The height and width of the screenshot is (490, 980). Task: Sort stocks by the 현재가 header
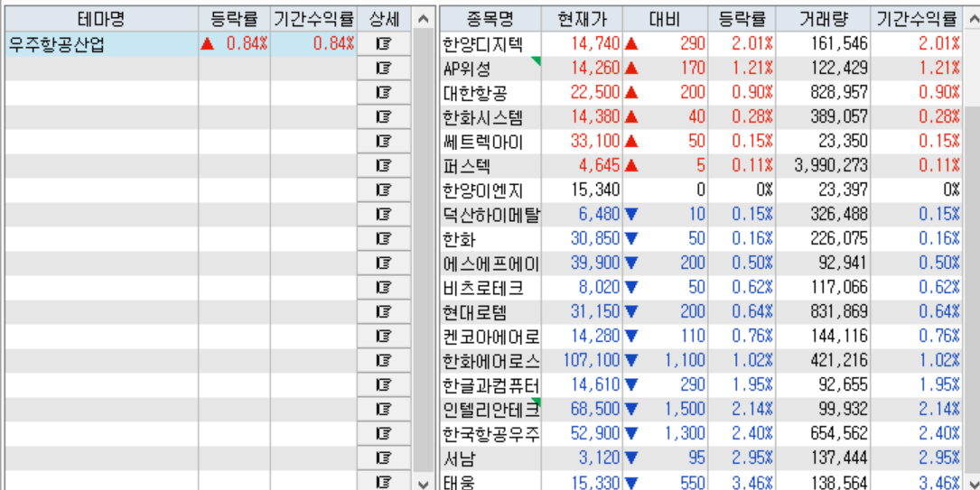[x=582, y=19]
